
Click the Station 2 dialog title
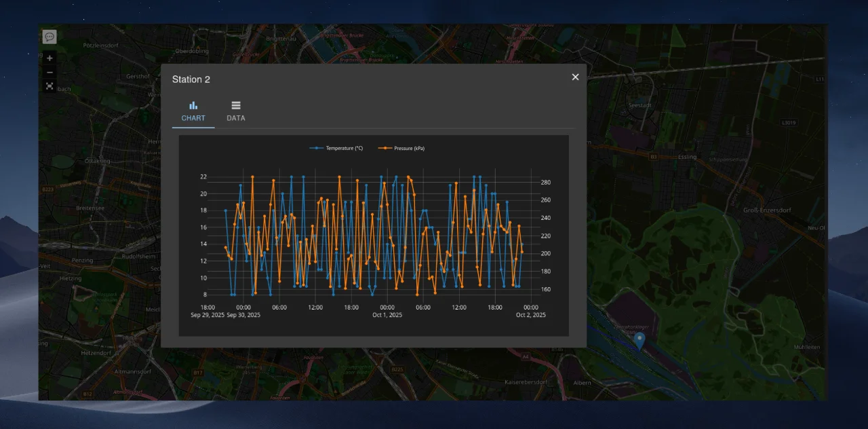[191, 79]
